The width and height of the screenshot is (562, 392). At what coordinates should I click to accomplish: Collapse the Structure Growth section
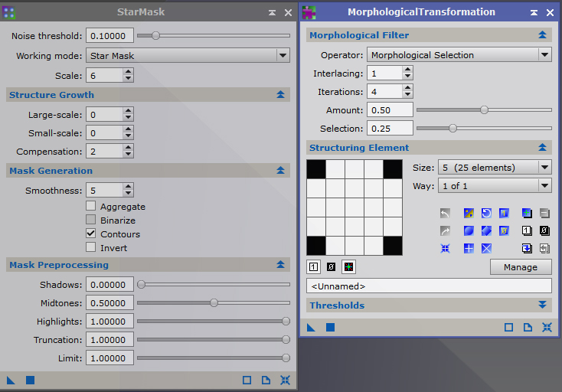pos(281,95)
